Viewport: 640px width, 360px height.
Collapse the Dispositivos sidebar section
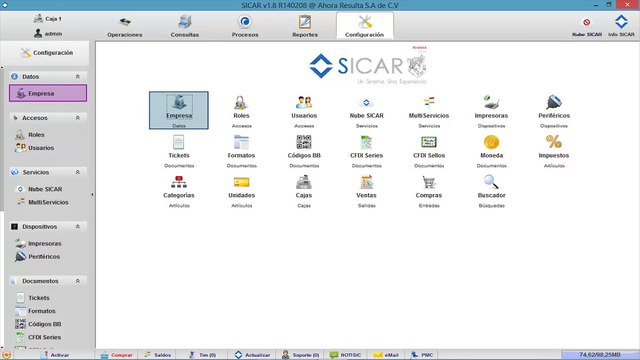pyautogui.click(x=78, y=227)
